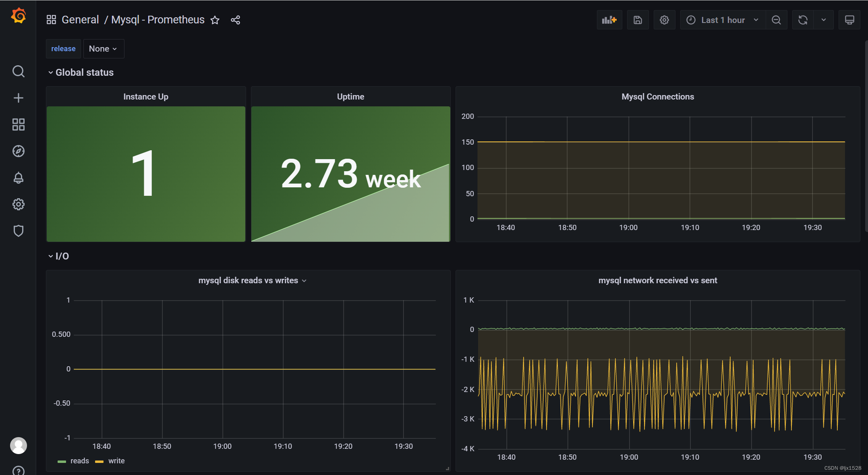Click the 150 axis label in Mysql Connections
The image size is (868, 475).
pos(468,142)
